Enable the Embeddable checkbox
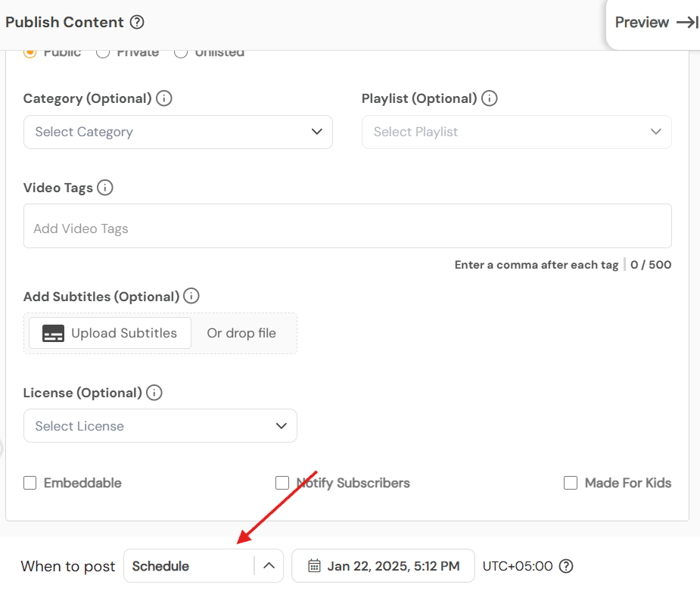This screenshot has width=700, height=591. coord(30,483)
